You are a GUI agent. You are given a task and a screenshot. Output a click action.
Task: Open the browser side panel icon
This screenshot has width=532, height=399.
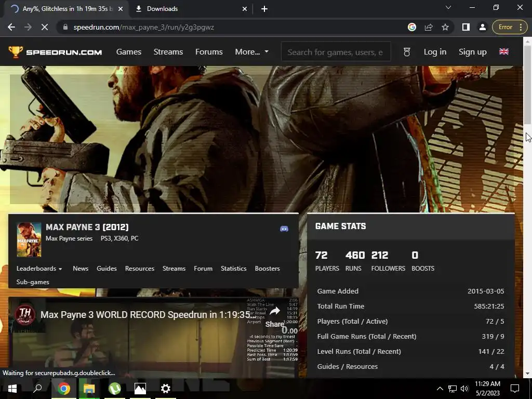[x=466, y=27]
